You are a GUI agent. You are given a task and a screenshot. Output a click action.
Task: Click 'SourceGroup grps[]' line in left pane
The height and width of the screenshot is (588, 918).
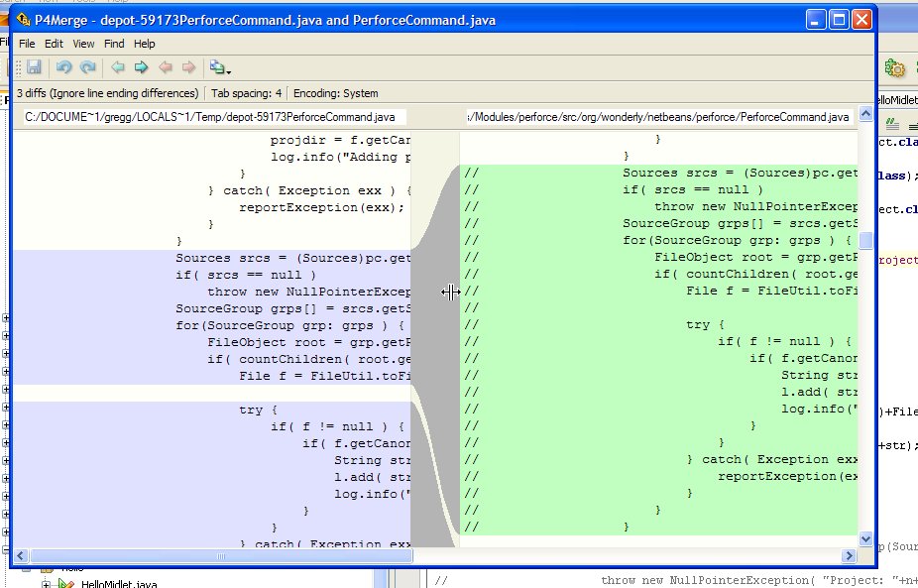point(292,308)
